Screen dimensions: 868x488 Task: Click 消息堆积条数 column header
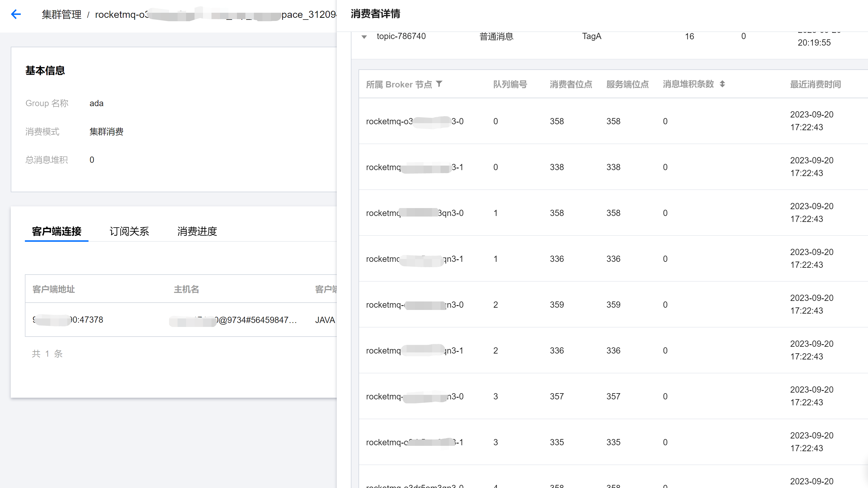click(x=688, y=84)
